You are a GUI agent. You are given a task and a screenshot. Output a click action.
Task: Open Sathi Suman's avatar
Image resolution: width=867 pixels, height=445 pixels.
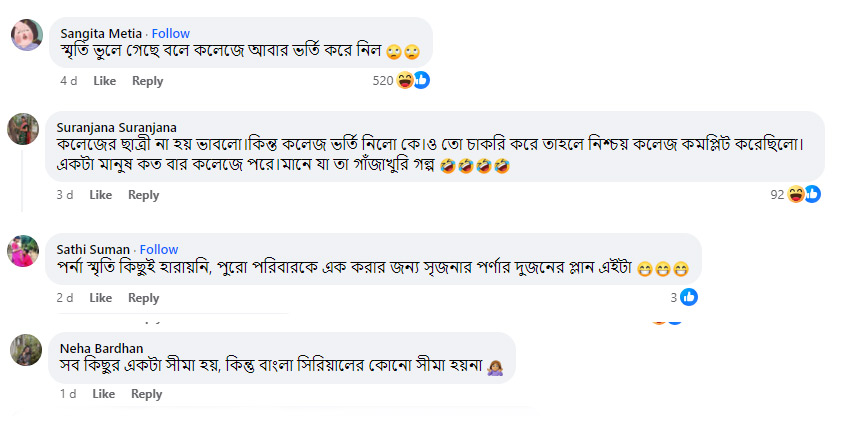coord(24,250)
